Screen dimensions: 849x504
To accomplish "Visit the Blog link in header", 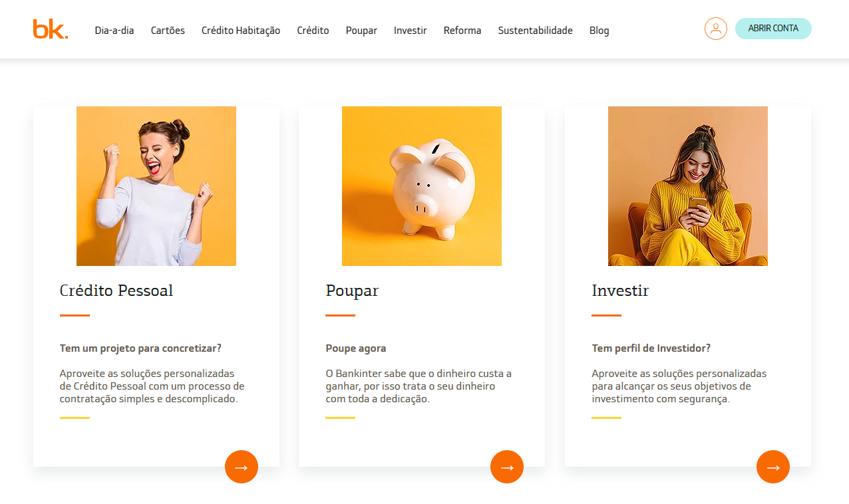I will (x=599, y=31).
